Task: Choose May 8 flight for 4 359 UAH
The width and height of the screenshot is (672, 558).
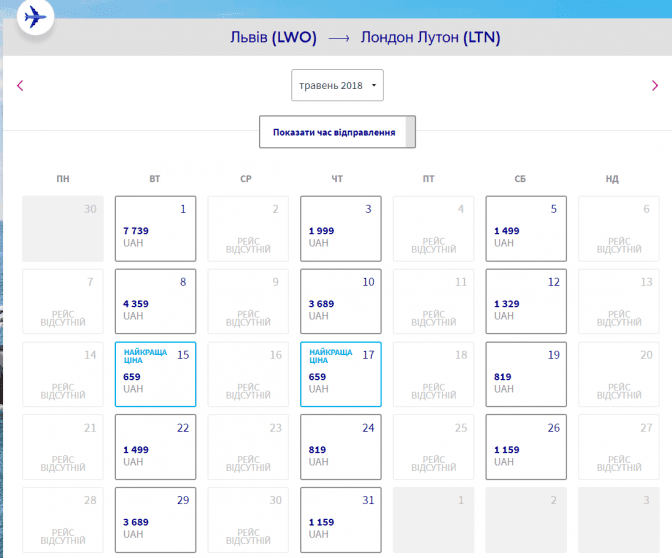Action: (155, 301)
